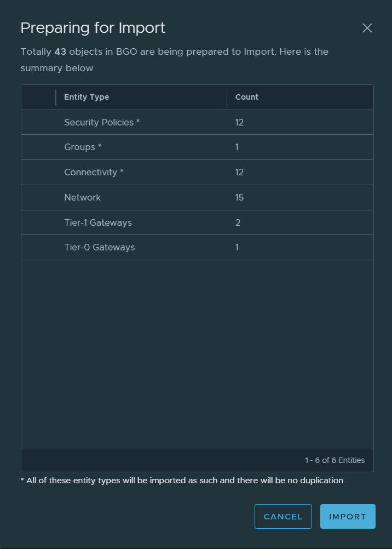The image size is (392, 549).
Task: Select the Network entity row
Action: click(83, 197)
